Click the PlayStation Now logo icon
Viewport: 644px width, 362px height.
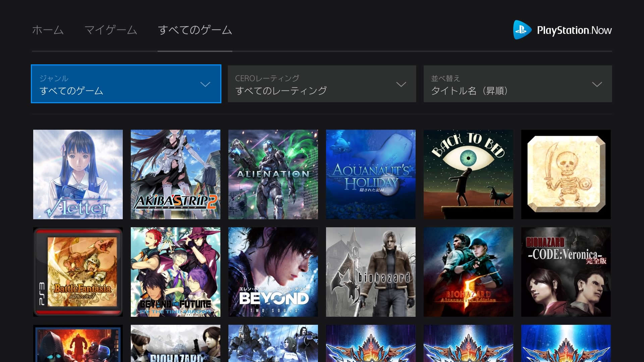pyautogui.click(x=522, y=30)
